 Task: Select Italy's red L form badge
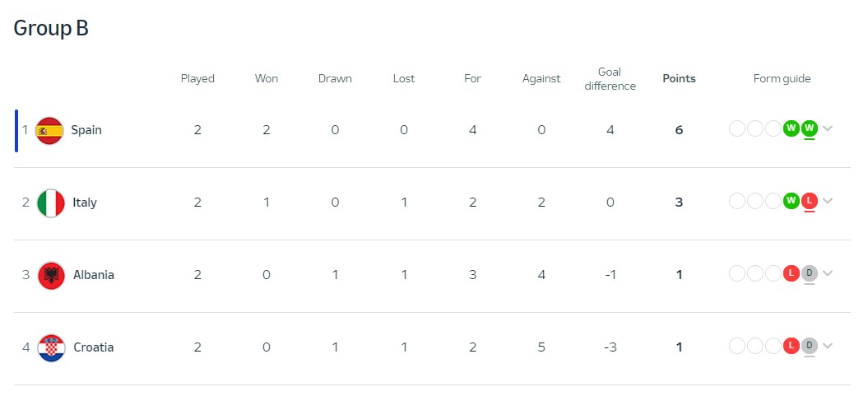pos(810,201)
